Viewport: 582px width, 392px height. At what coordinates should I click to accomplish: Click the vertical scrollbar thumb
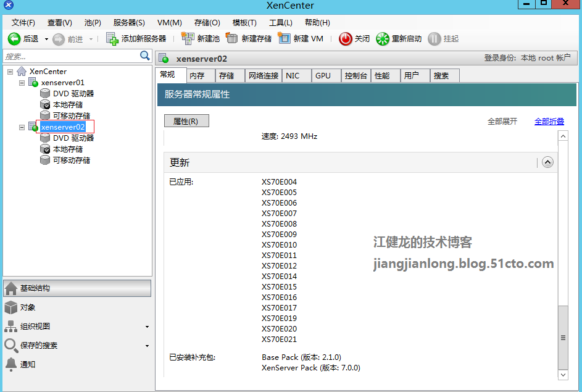pyautogui.click(x=563, y=337)
